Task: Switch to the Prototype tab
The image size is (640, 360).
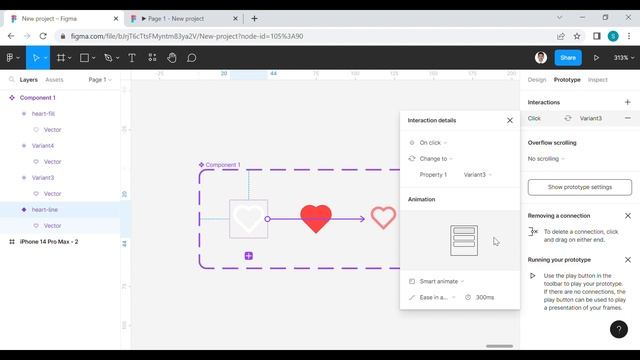Action: pos(567,80)
